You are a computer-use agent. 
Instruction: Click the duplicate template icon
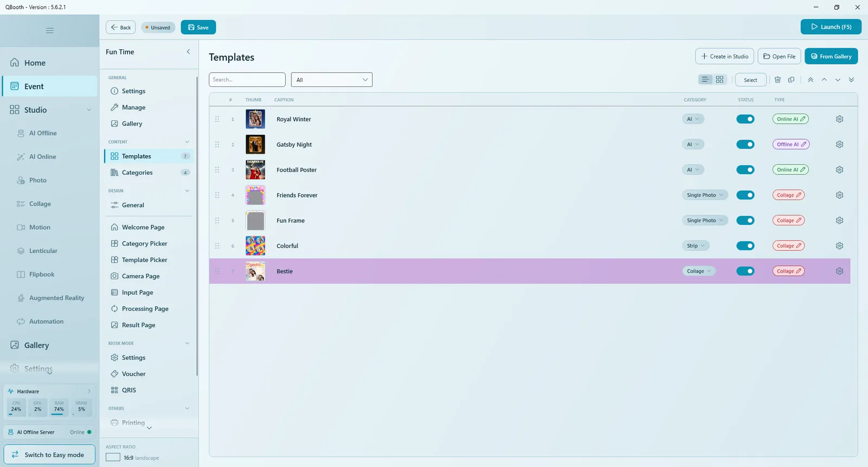pos(792,80)
